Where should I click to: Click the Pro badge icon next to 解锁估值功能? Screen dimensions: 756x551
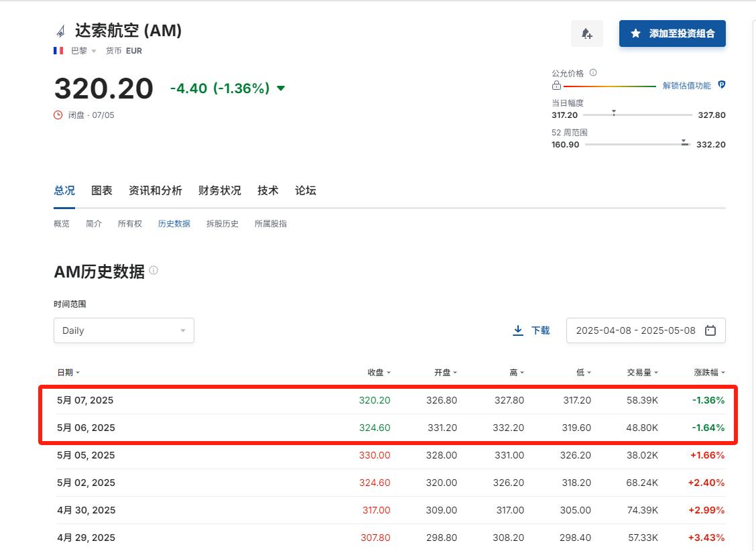(722, 85)
